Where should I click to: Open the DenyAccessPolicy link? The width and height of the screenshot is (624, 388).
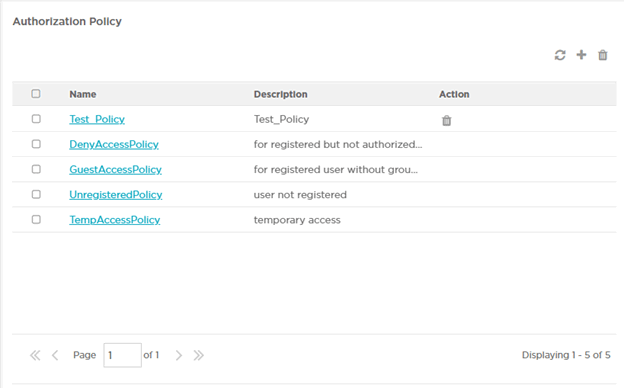pyautogui.click(x=114, y=144)
